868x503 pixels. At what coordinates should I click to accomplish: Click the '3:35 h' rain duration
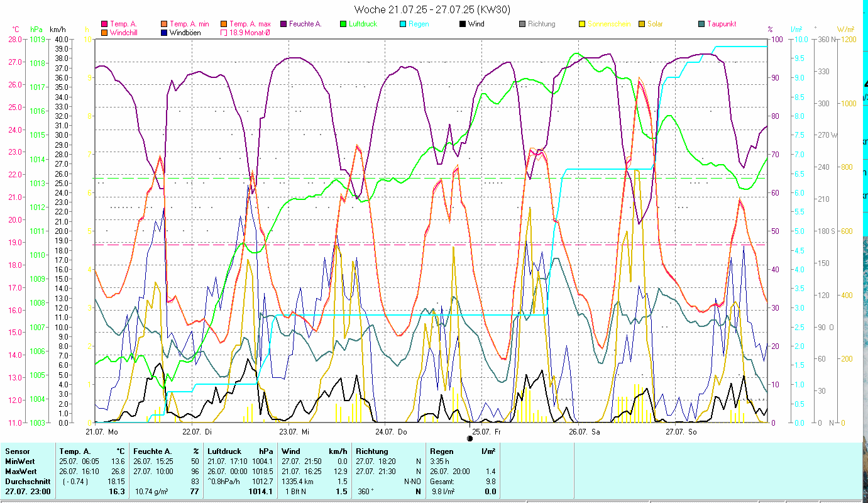440,462
